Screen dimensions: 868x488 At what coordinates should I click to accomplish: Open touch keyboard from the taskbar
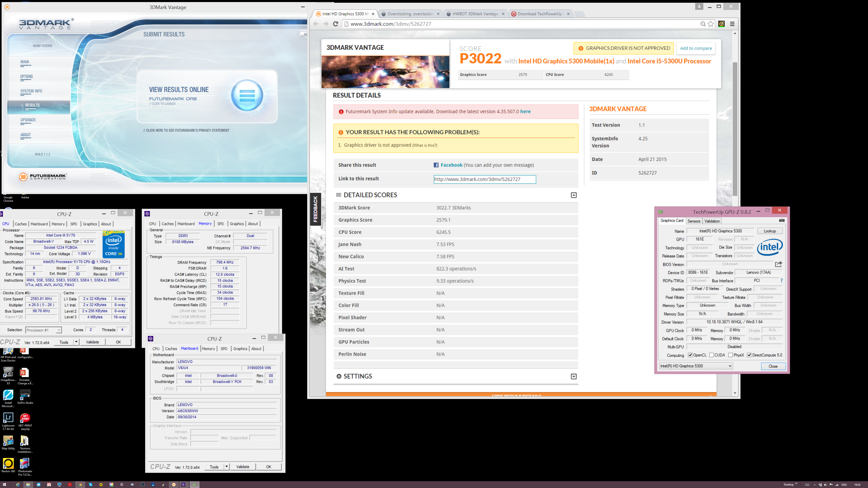point(807,485)
